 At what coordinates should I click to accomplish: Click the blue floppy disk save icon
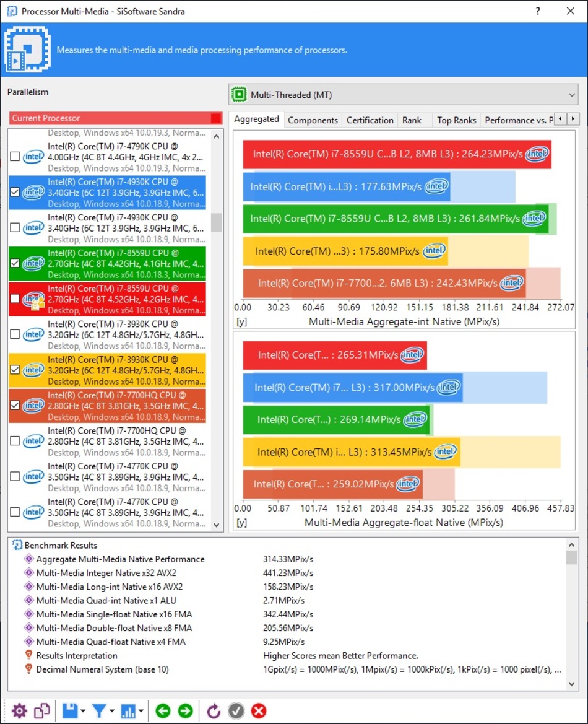pos(70,710)
